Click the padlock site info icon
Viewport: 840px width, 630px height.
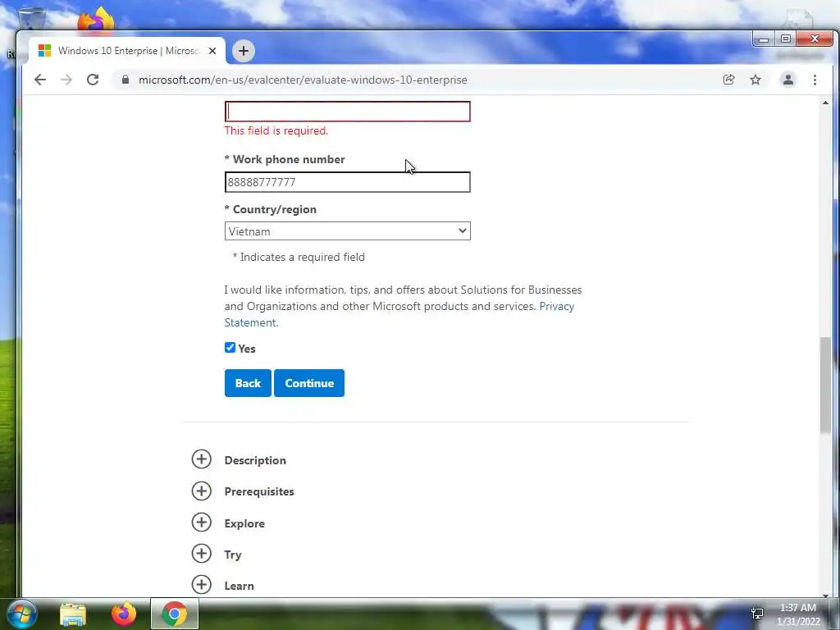(x=126, y=80)
